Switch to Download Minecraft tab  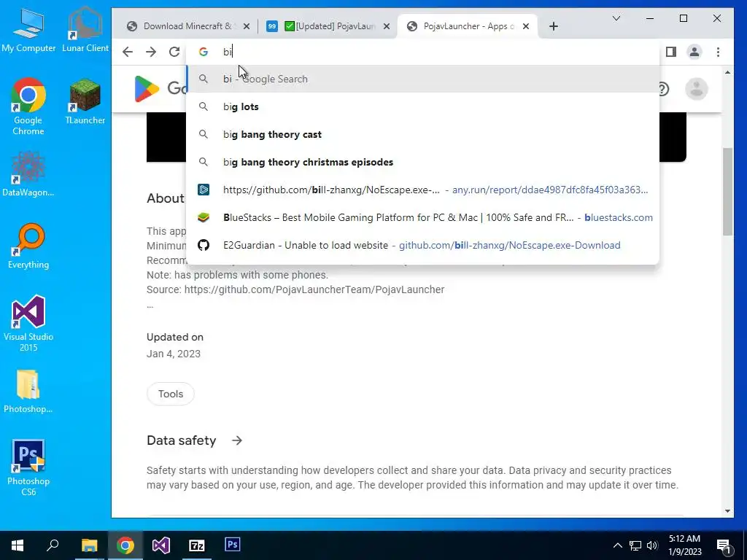click(187, 26)
